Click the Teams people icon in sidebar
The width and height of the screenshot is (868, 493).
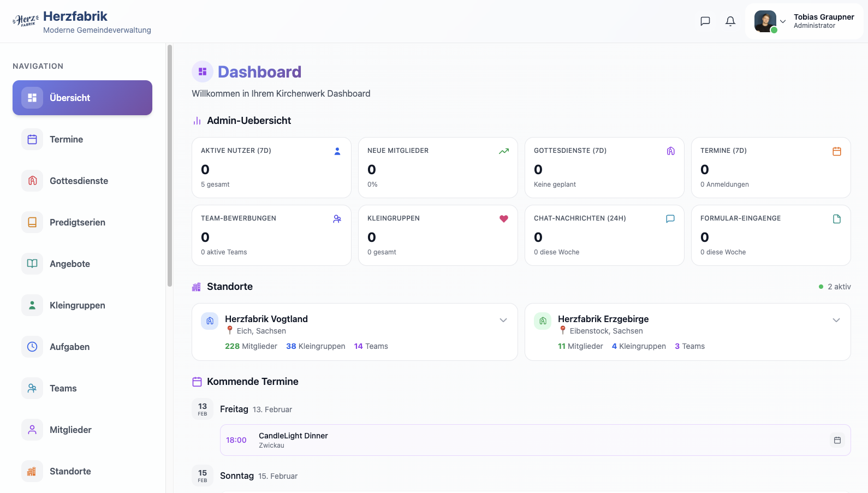(32, 388)
